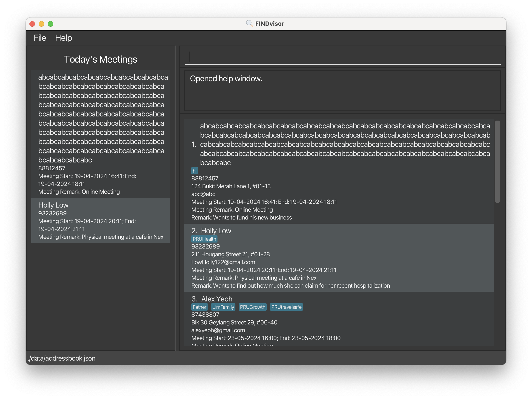Open the Help menu

click(x=63, y=38)
